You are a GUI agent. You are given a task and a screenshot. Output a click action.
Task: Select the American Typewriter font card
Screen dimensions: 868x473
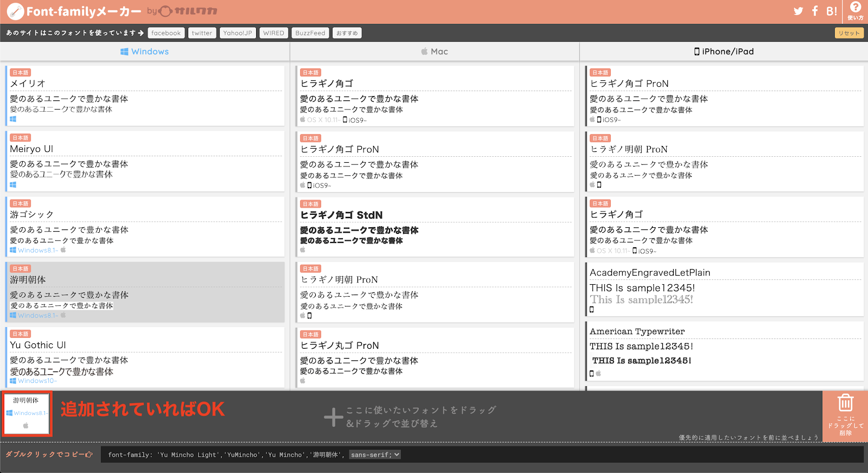point(725,351)
